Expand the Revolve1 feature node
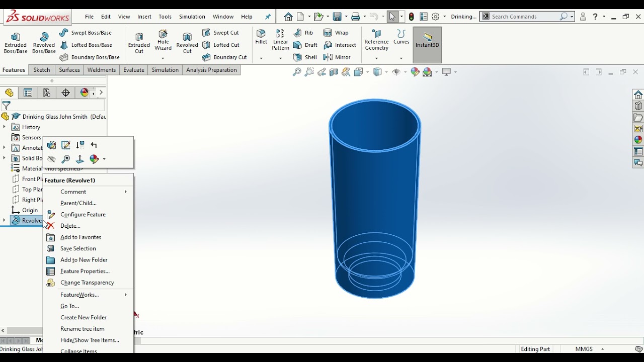This screenshot has height=362, width=644. [5, 220]
